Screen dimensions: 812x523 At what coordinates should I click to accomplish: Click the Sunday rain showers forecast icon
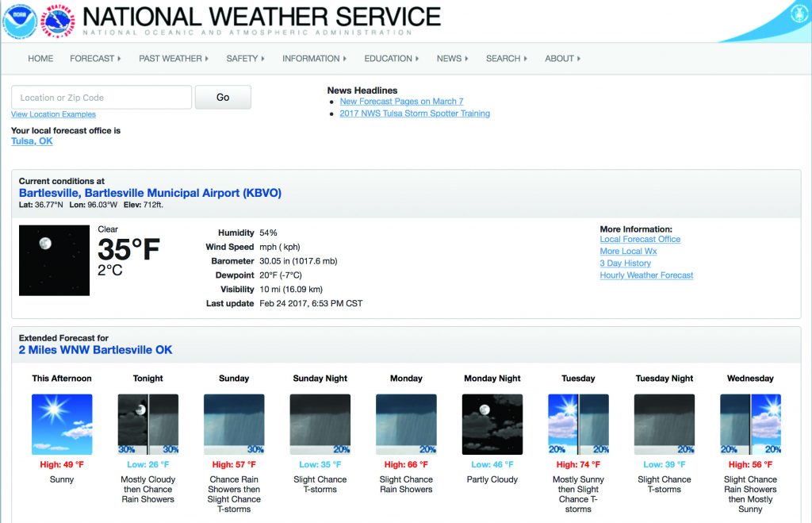[234, 425]
